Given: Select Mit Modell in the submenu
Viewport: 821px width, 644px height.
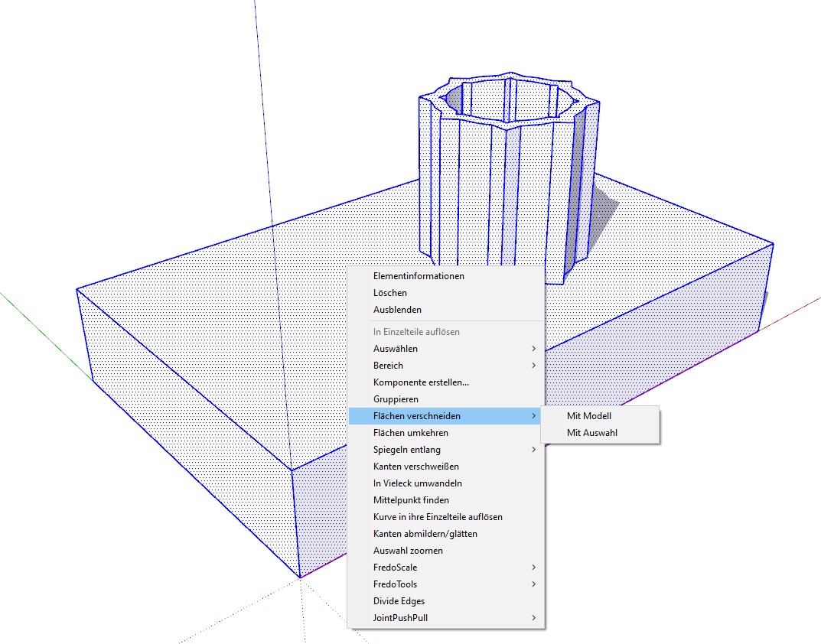Looking at the screenshot, I should 589,416.
